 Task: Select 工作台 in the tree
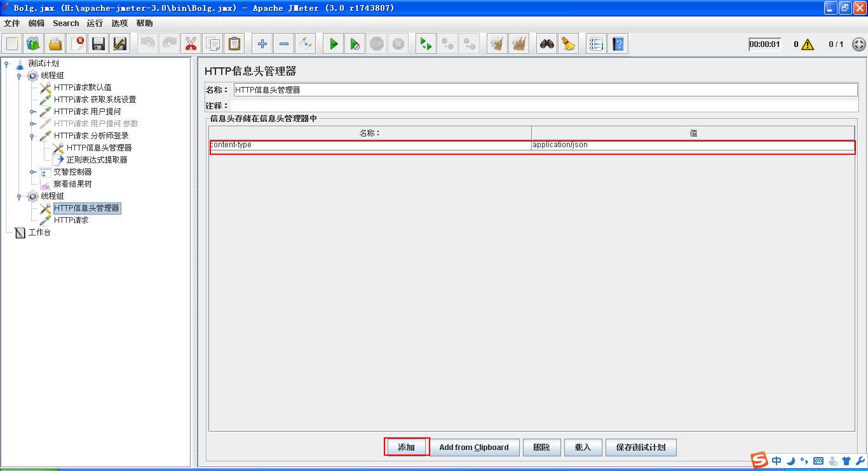(39, 232)
